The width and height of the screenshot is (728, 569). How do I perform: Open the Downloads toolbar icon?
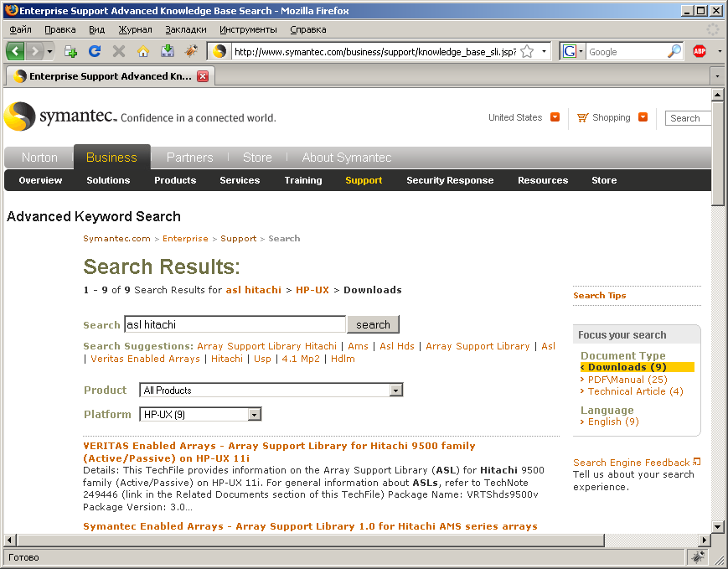click(x=168, y=51)
